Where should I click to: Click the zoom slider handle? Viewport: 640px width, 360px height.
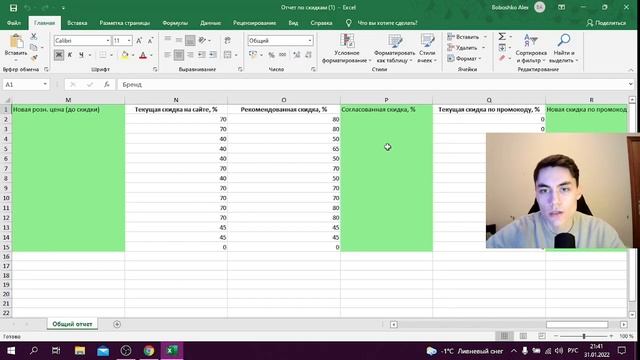(584, 336)
